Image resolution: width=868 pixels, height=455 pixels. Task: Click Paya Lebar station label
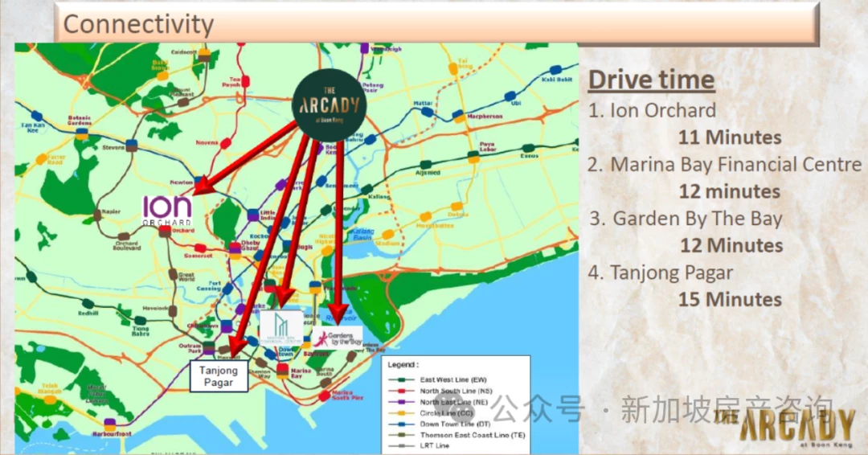tap(487, 146)
